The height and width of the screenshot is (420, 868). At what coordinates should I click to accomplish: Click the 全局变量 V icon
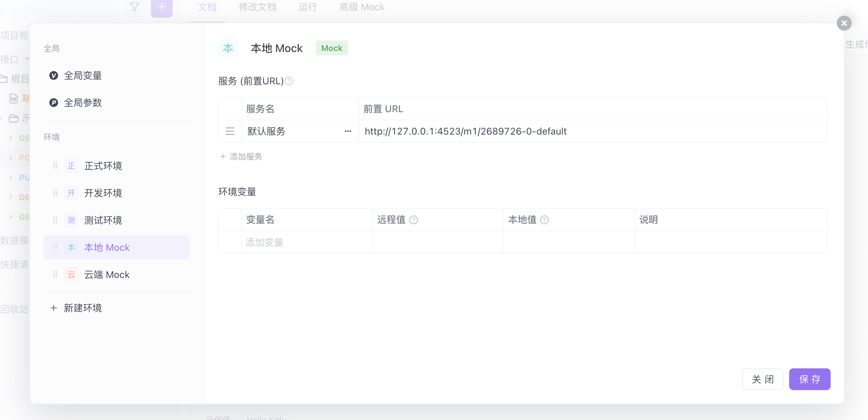coord(54,75)
